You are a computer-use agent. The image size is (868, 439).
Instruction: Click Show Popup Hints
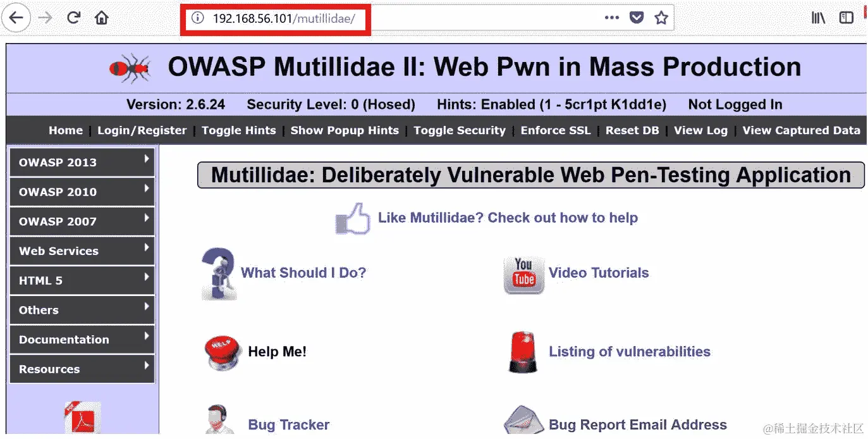[x=345, y=130]
